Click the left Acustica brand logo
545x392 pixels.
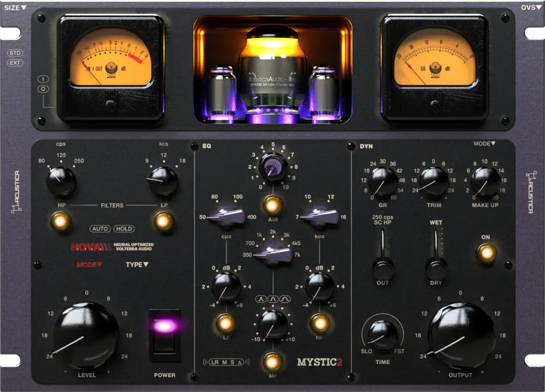point(16,192)
